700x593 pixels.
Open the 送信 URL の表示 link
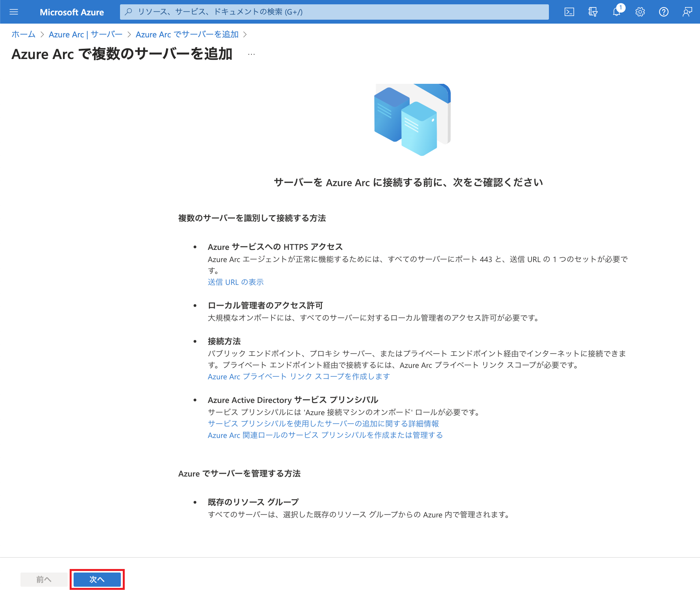pyautogui.click(x=236, y=282)
